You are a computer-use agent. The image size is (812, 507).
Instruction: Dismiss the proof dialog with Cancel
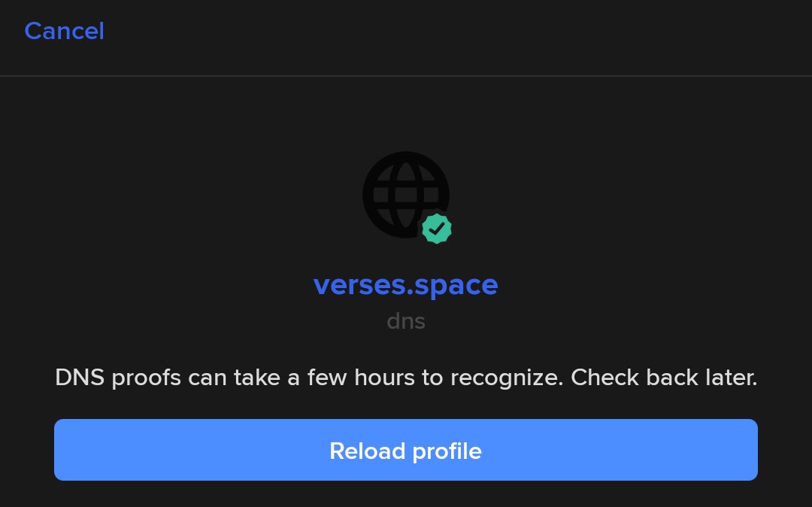coord(64,31)
